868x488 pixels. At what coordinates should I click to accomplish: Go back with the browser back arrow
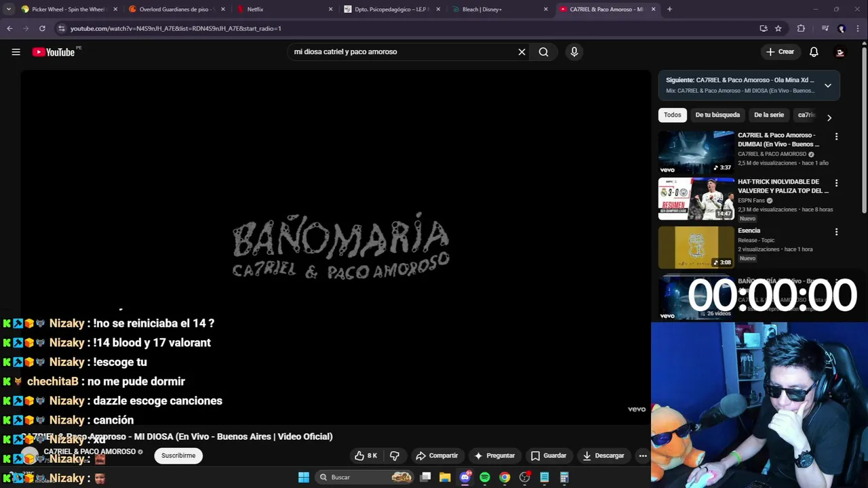pos(9,28)
